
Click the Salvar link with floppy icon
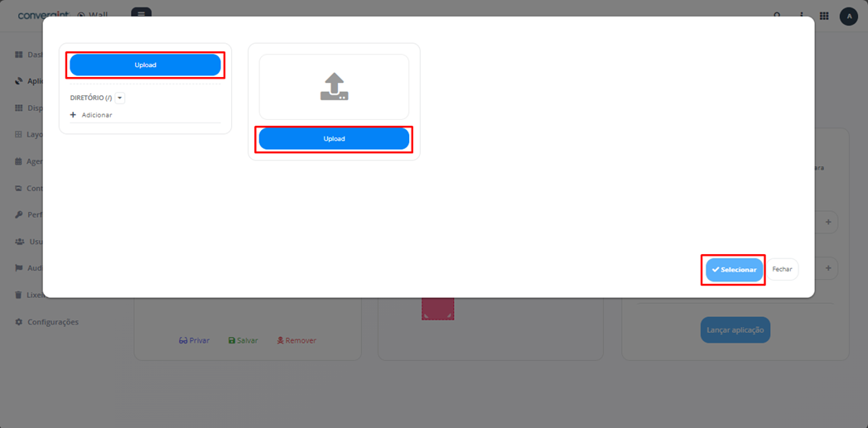tap(243, 340)
